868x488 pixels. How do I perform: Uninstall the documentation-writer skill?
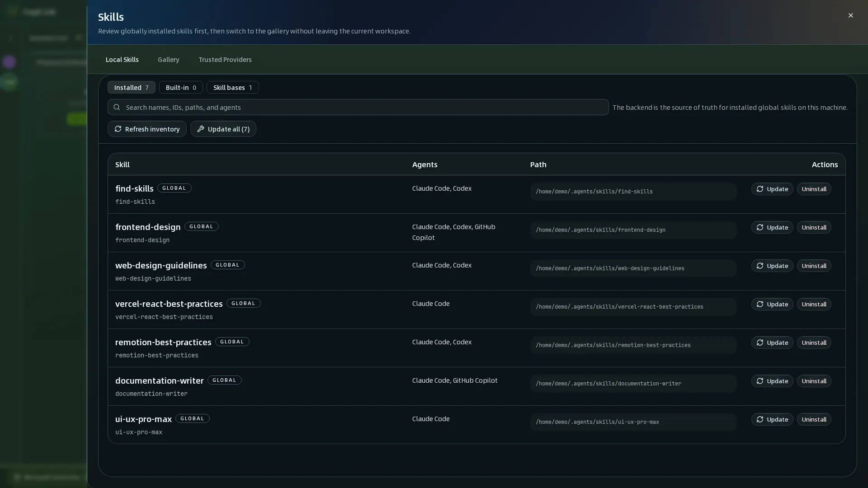click(x=814, y=381)
